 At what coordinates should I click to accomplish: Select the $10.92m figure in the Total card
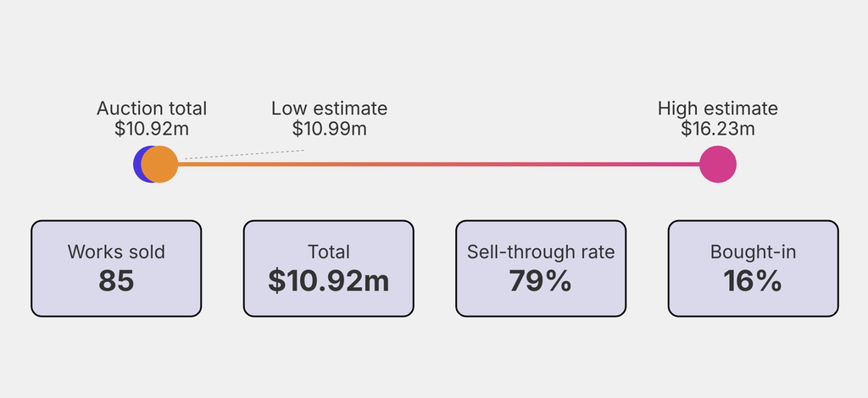(329, 281)
